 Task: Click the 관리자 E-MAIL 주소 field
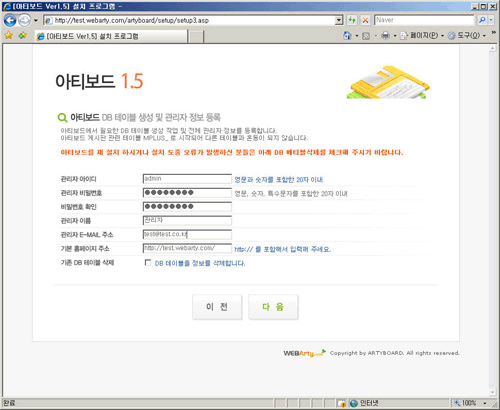point(187,235)
